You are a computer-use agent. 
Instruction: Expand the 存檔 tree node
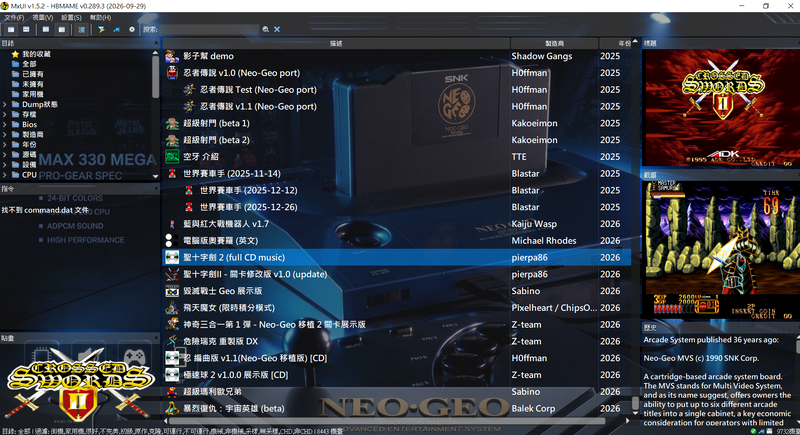(x=5, y=114)
